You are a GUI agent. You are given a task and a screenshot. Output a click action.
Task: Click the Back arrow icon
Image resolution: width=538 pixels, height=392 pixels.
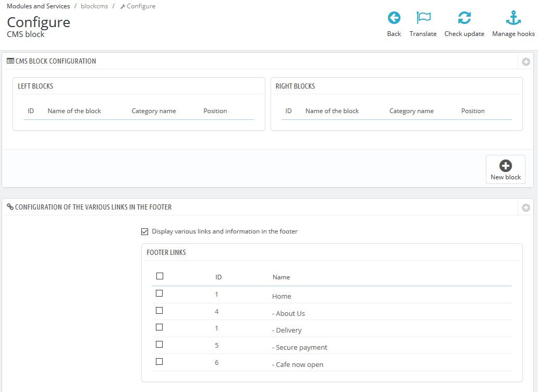tap(394, 18)
